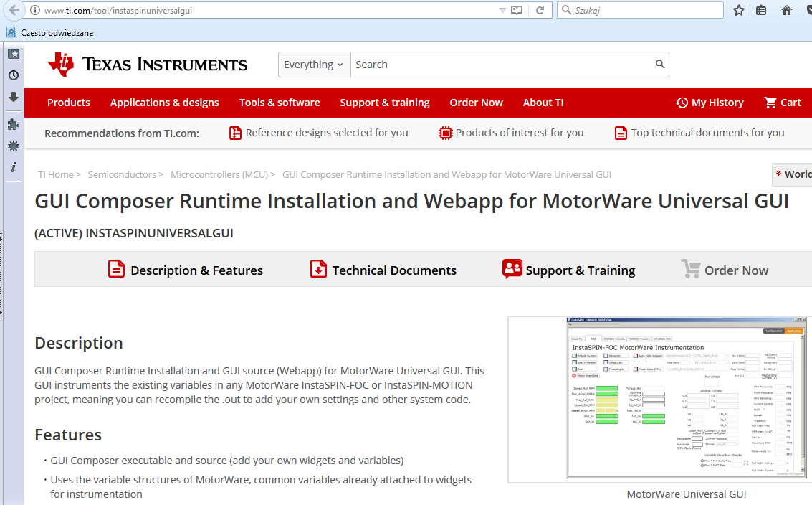Open the About TI menu
Screen dimensions: 812x505
[543, 103]
